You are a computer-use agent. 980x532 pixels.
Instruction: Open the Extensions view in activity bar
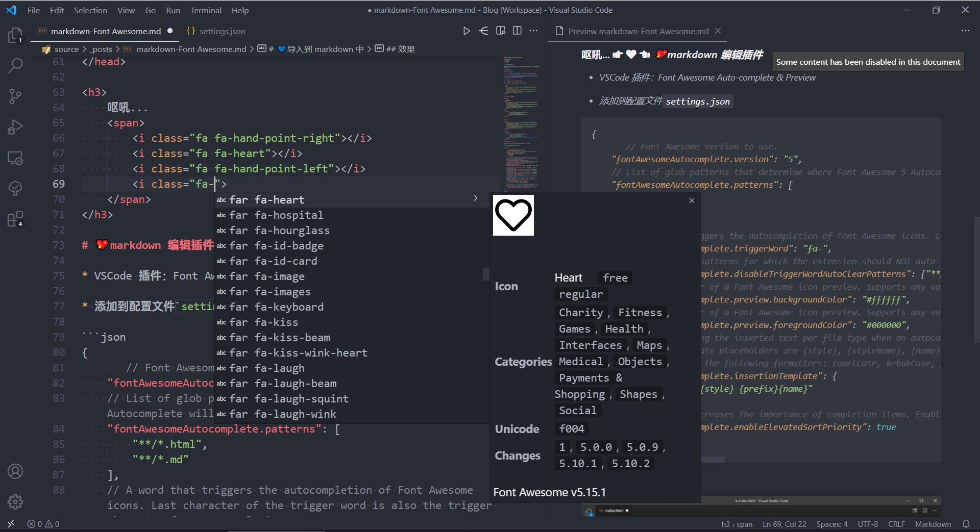click(x=15, y=219)
